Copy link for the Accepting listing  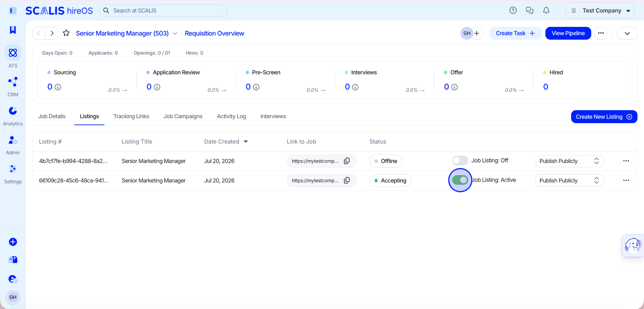[347, 180]
